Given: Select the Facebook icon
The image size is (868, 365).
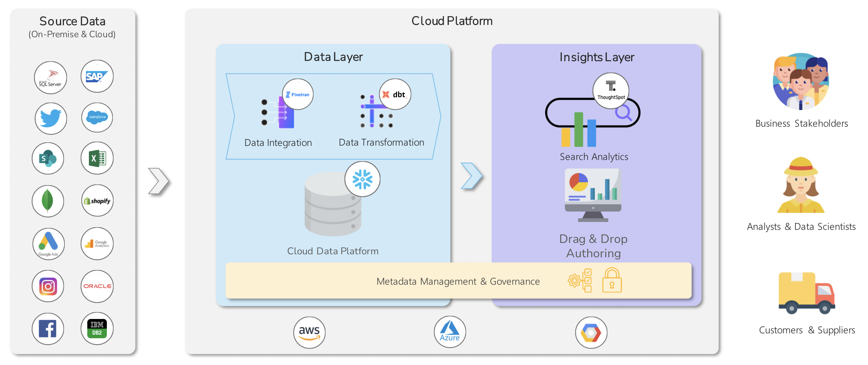Looking at the screenshot, I should point(48,329).
